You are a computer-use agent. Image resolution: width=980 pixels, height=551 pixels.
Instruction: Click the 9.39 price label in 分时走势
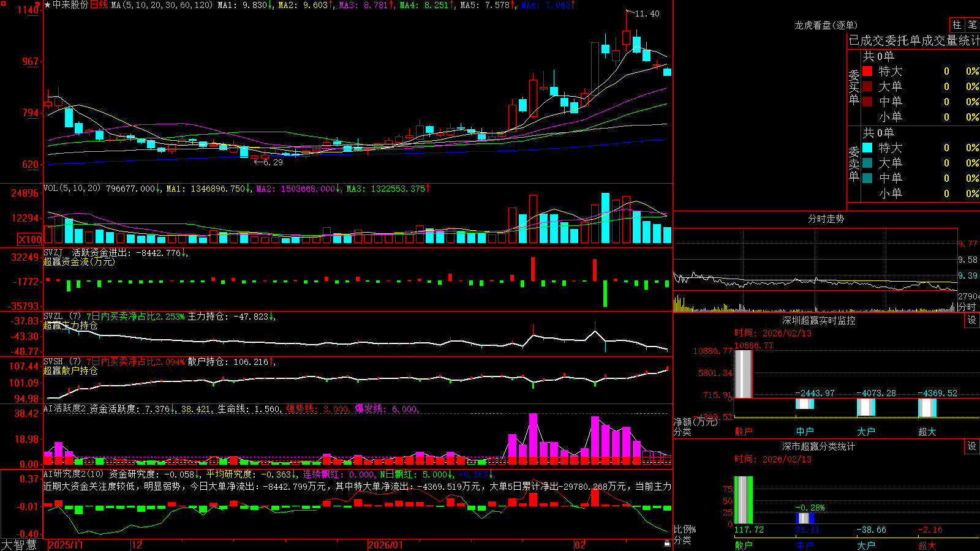pos(968,275)
